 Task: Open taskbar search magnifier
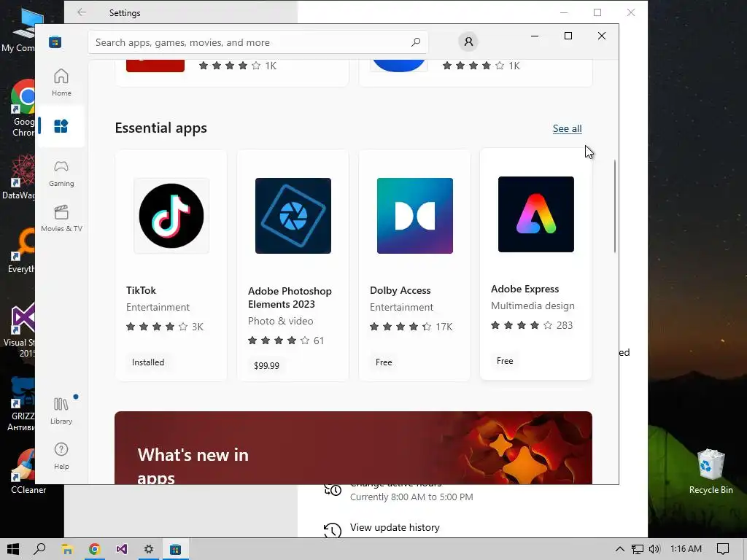tap(39, 549)
